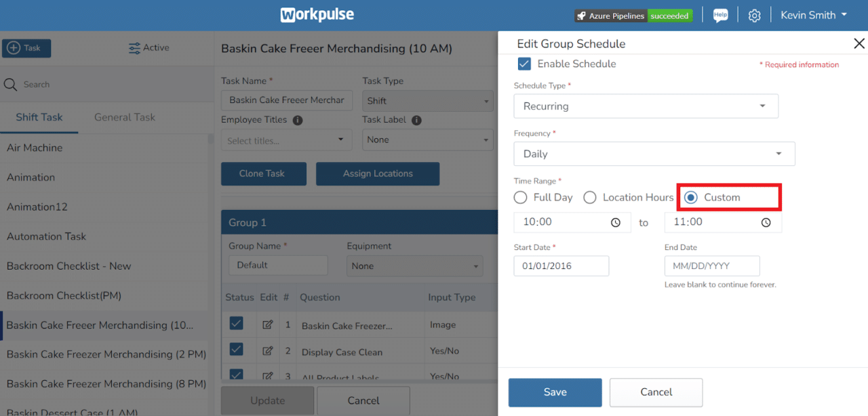
Task: Open the Task Label None dropdown
Action: [x=427, y=140]
